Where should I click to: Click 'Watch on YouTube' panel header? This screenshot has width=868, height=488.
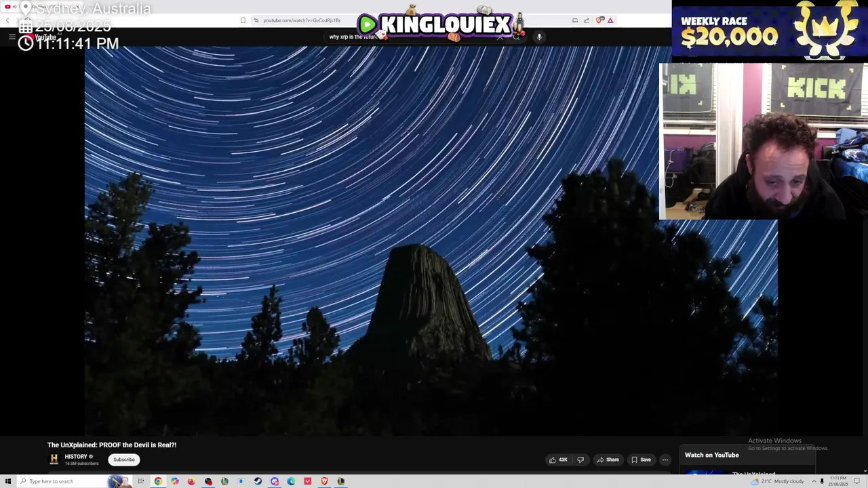[711, 455]
